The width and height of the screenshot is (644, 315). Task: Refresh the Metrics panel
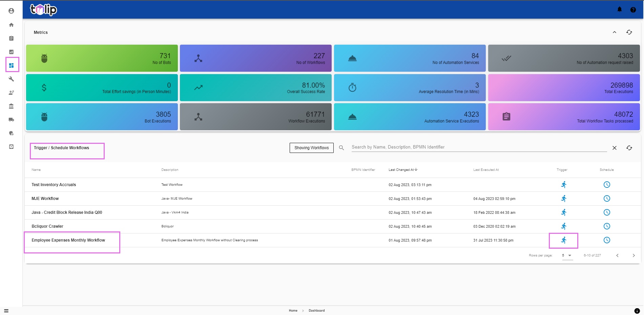point(629,32)
